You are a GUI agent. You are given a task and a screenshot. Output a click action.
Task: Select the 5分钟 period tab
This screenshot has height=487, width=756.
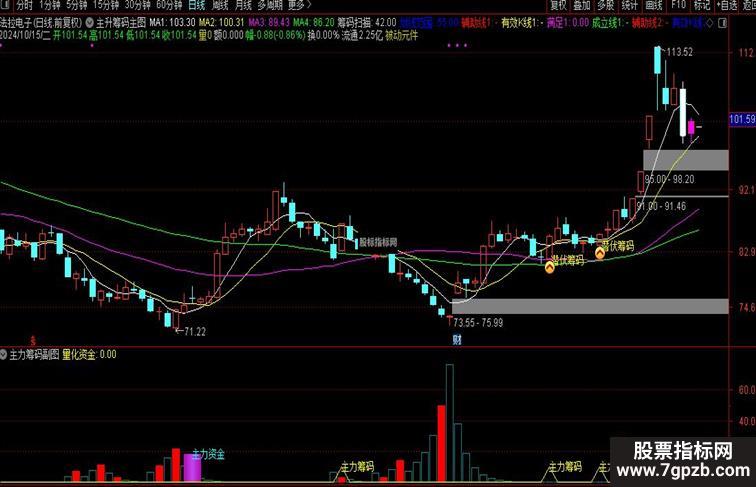[x=76, y=5]
